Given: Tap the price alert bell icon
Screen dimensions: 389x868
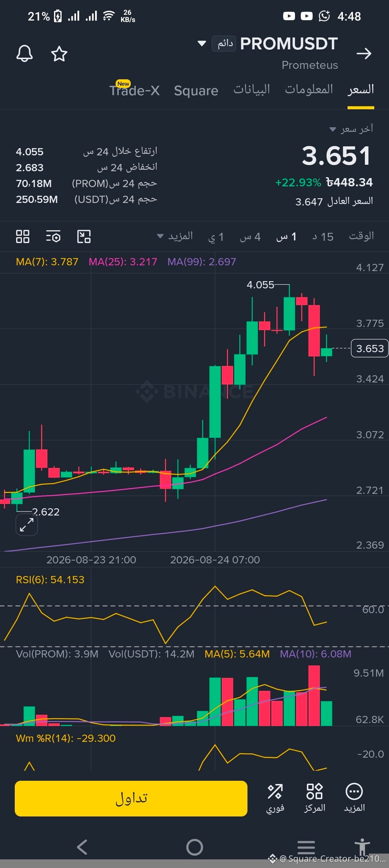Looking at the screenshot, I should point(24,54).
